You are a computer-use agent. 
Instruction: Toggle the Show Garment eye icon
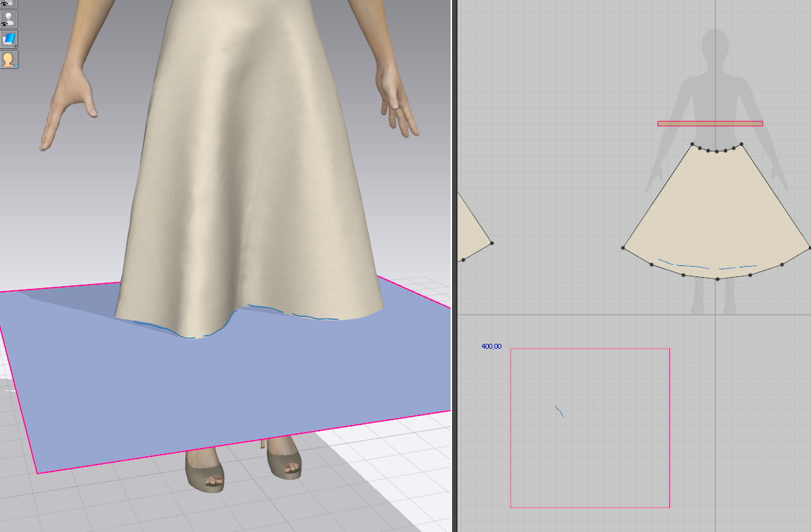[8, 3]
